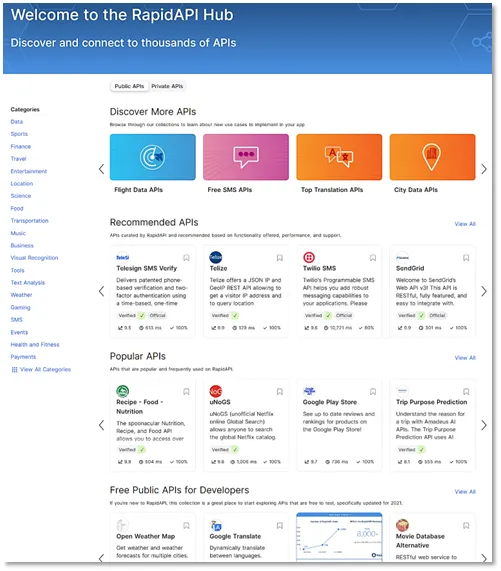
Task: Bookmark the Google Translate API card
Action: tap(280, 526)
